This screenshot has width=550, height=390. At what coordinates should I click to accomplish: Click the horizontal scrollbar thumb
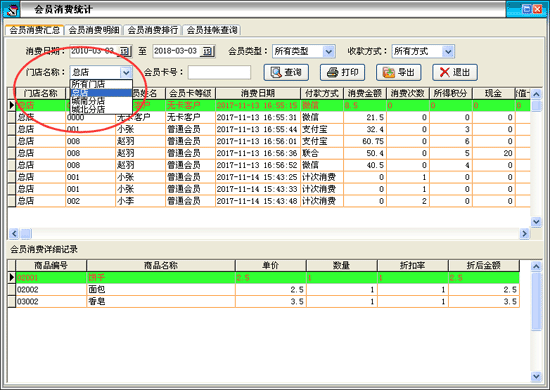(x=26, y=233)
